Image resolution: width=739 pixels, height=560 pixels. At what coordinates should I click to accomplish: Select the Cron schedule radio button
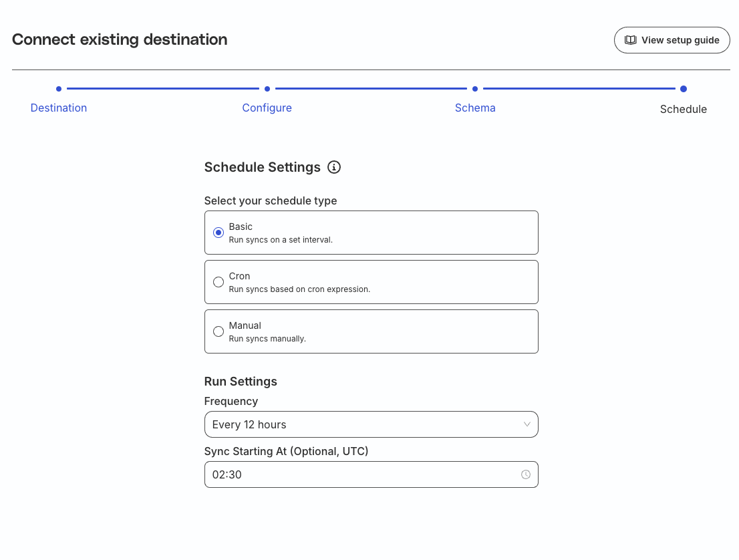coord(218,282)
